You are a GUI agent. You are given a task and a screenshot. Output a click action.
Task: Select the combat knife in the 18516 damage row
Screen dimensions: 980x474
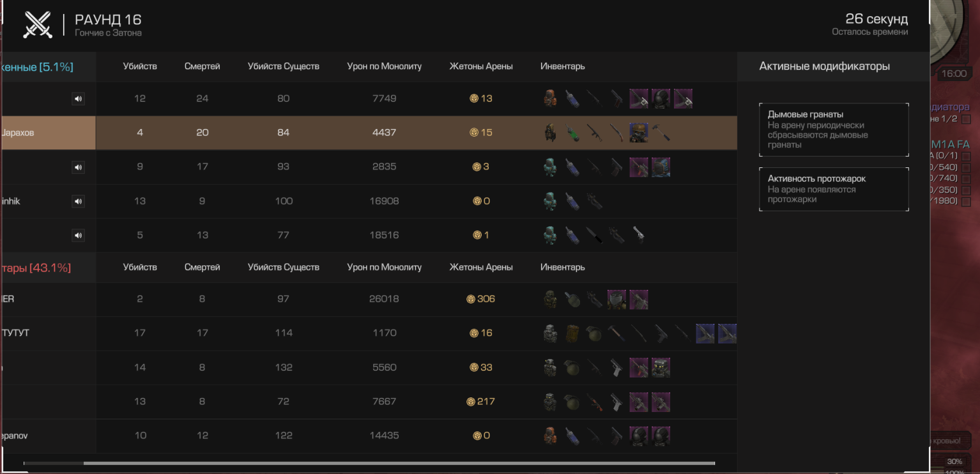594,235
